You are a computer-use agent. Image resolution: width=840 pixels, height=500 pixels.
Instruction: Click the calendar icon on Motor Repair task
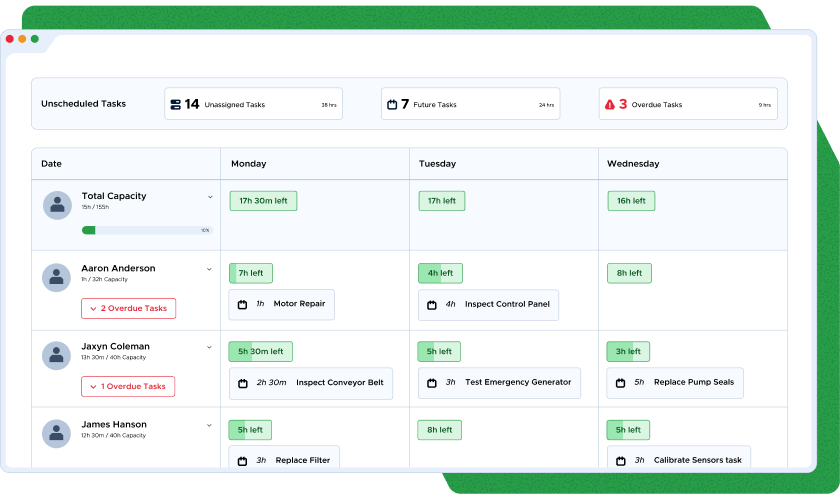[x=242, y=304]
